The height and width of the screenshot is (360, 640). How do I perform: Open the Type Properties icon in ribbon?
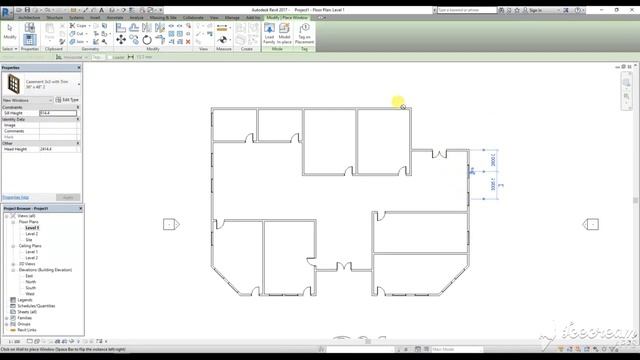[30, 28]
